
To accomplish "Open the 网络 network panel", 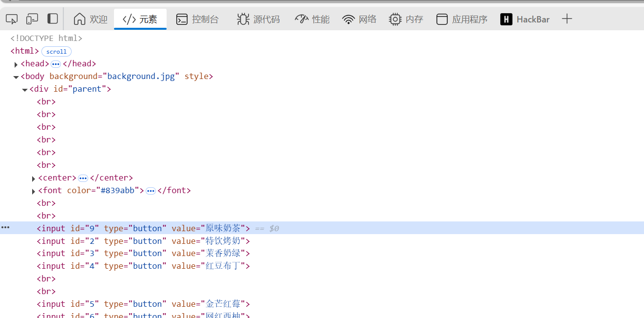I will click(x=360, y=20).
